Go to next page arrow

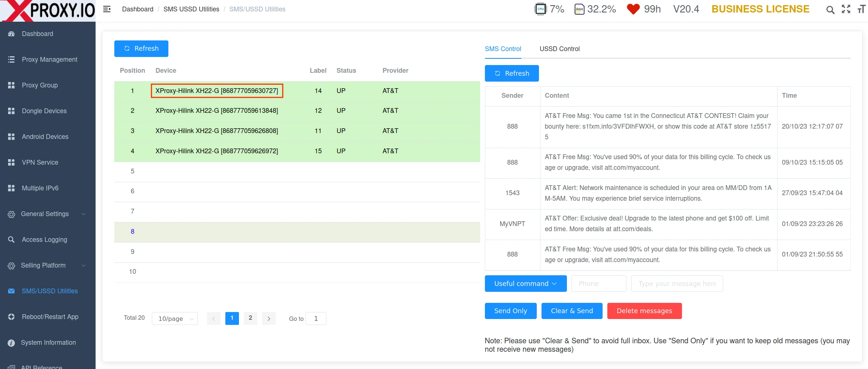269,319
